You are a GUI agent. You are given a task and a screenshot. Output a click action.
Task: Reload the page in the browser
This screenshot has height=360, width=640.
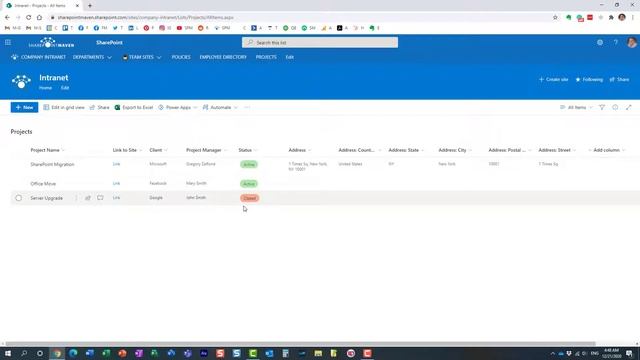pyautogui.click(x=29, y=18)
